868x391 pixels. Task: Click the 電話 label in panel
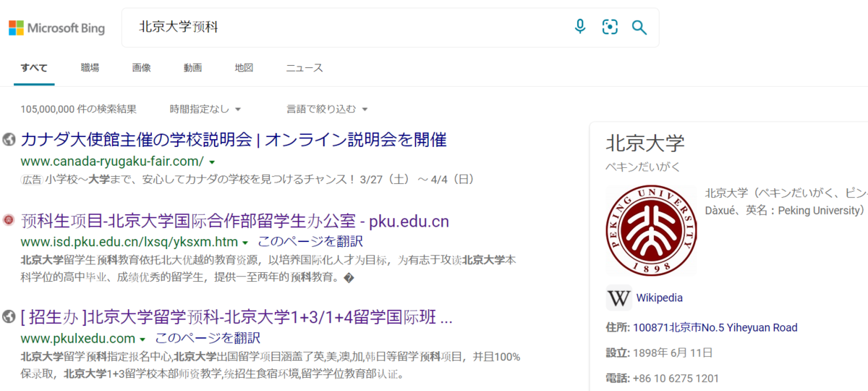(x=617, y=378)
